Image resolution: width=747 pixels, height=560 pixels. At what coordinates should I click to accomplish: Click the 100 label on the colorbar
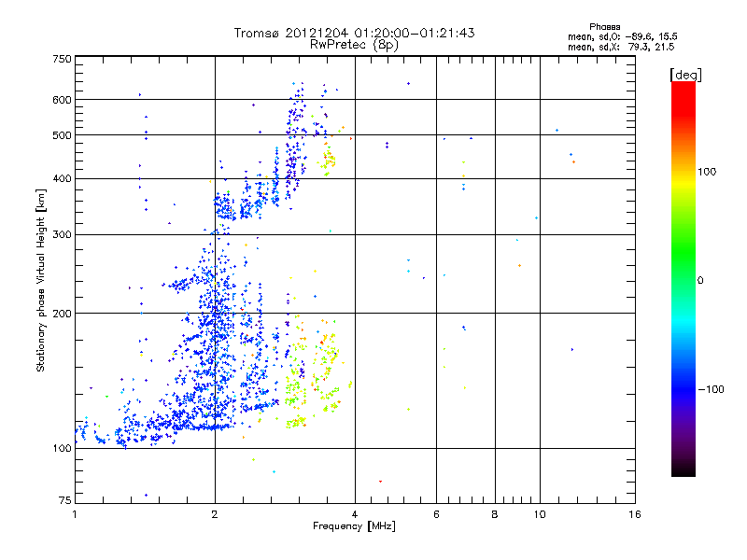707,172
